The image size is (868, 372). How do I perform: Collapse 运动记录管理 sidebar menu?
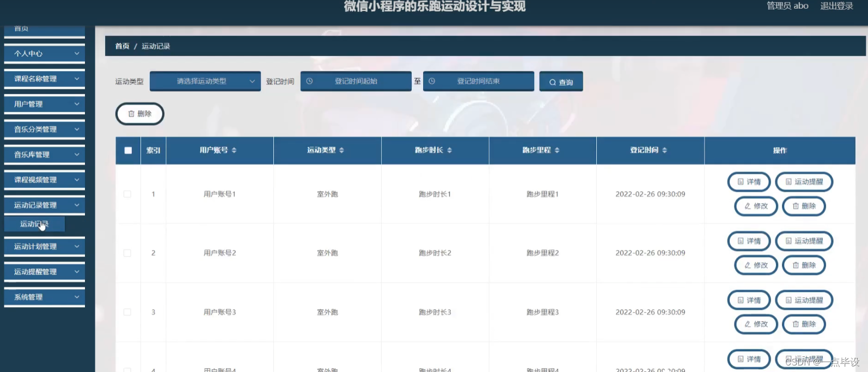pos(45,205)
